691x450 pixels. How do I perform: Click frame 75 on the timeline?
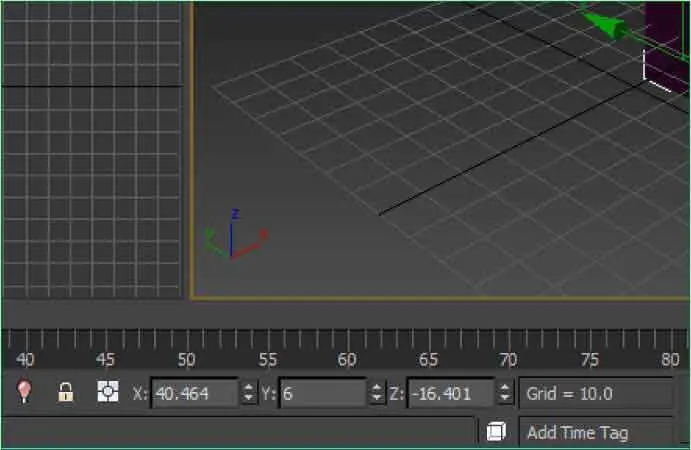[x=589, y=360]
